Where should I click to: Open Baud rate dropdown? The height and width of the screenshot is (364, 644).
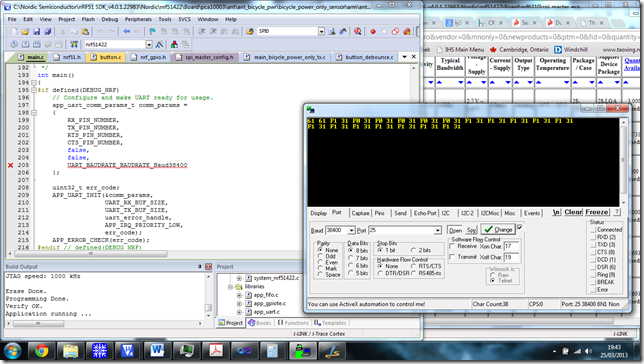(x=351, y=230)
